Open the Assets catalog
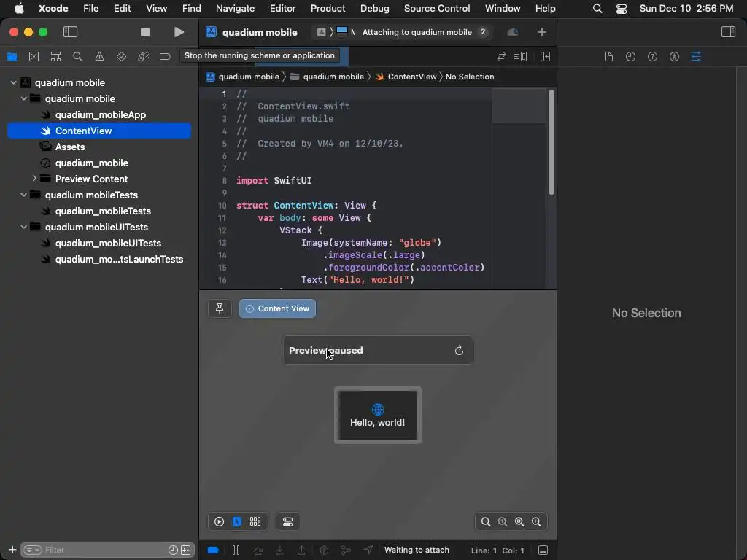Viewport: 747px width, 560px height. click(69, 147)
